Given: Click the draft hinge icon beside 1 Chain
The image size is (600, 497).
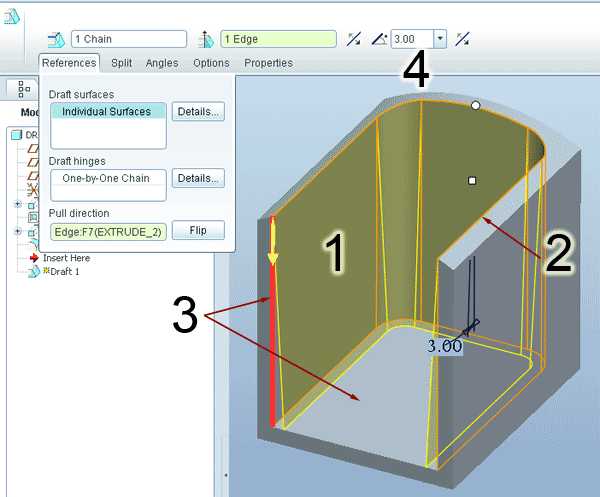Looking at the screenshot, I should [55, 39].
